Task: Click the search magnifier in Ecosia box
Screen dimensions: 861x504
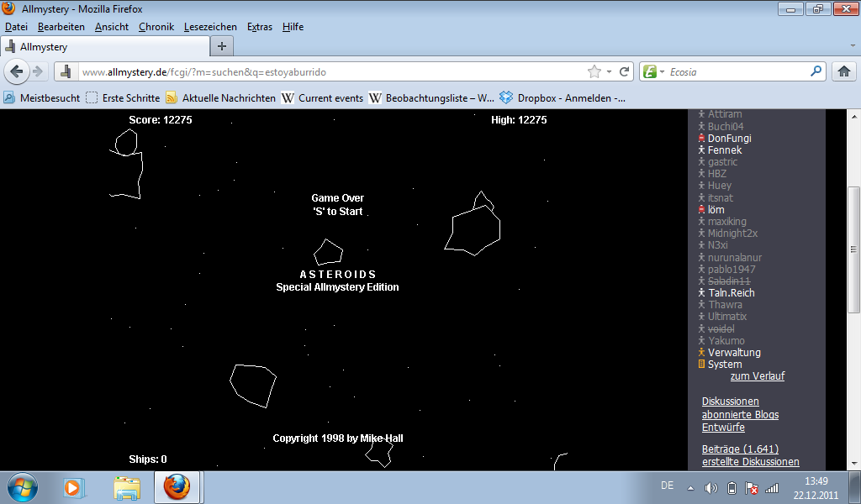Action: click(x=816, y=71)
